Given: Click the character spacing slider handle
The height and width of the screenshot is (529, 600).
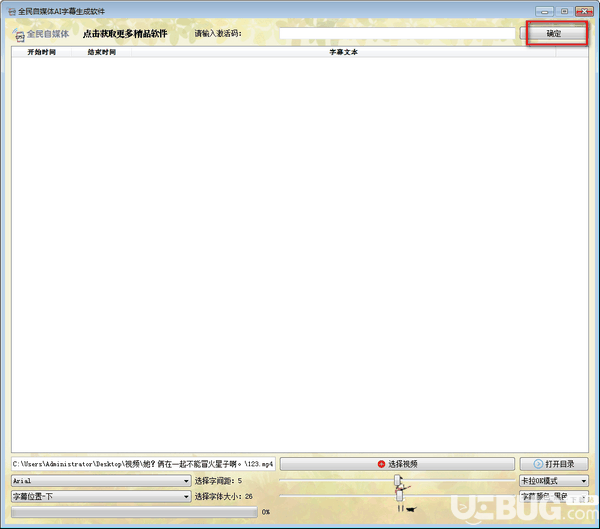Looking at the screenshot, I should [x=398, y=480].
